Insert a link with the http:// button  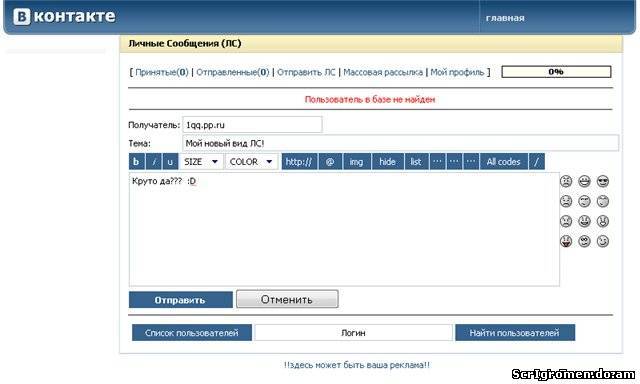pyautogui.click(x=299, y=162)
